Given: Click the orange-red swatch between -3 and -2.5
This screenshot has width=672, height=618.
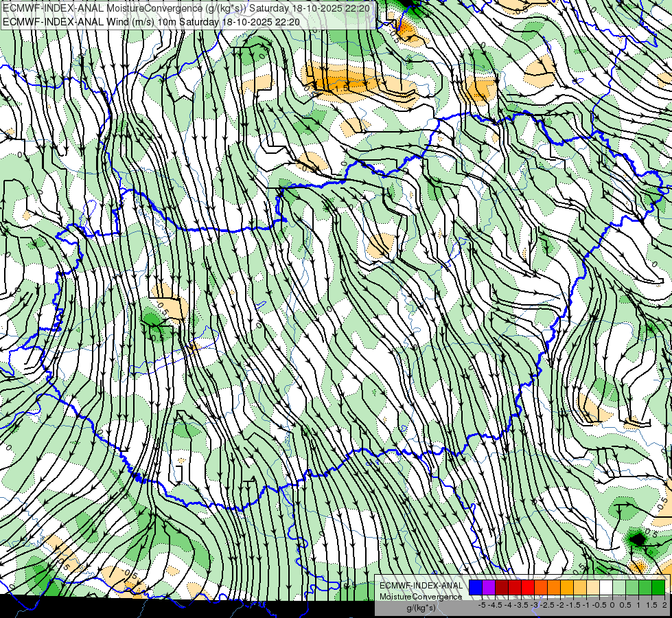Looking at the screenshot, I should (541, 588).
